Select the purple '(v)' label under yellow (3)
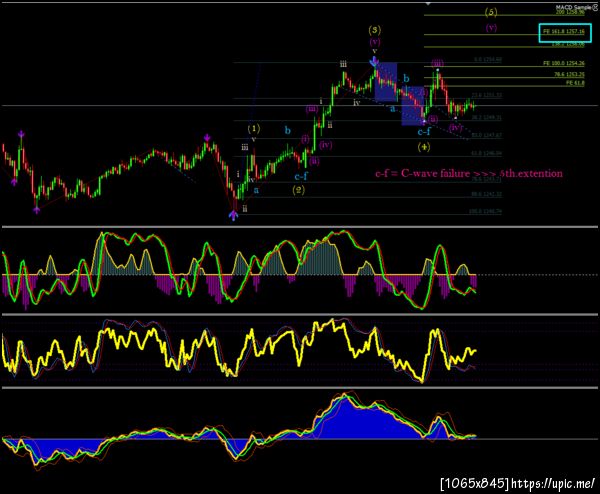600x494 pixels. (x=375, y=41)
